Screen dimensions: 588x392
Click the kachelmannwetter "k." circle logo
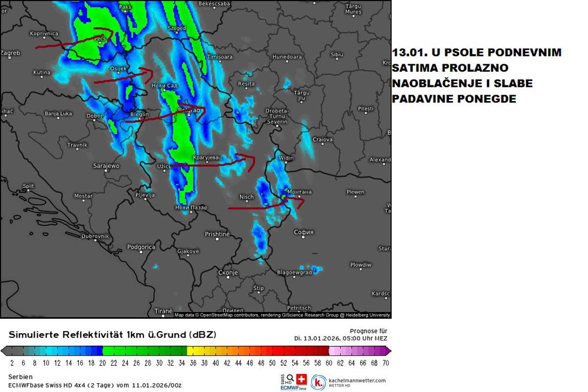318,381
